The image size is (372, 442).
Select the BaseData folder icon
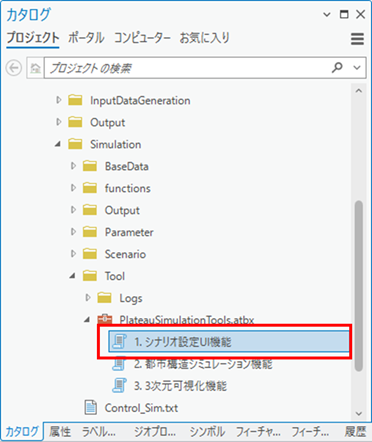coord(90,166)
